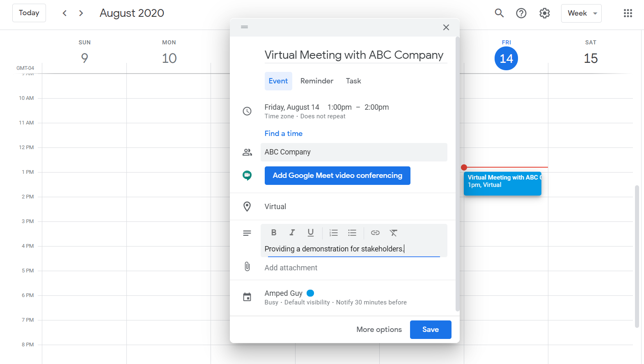The height and width of the screenshot is (364, 644).
Task: Open the Google apps grid
Action: click(x=628, y=13)
